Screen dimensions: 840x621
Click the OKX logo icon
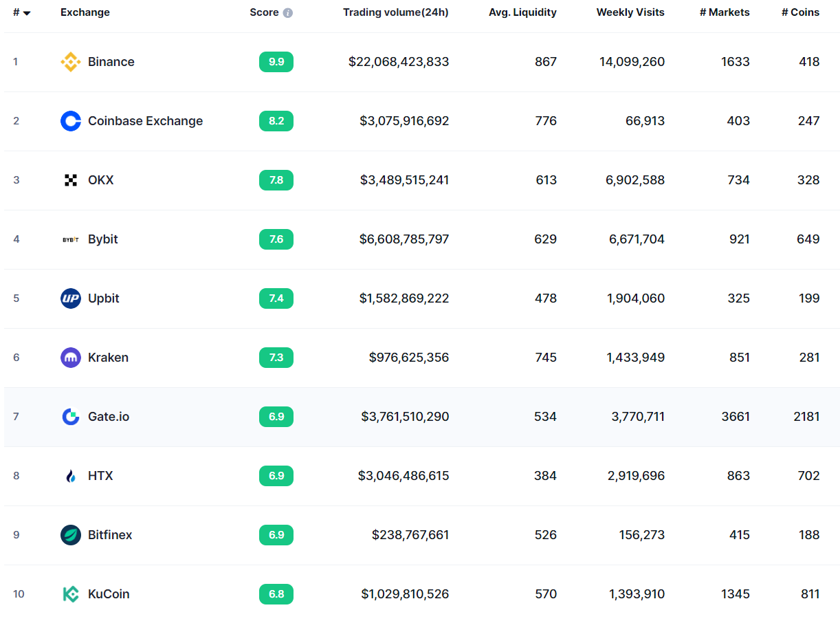pos(71,180)
